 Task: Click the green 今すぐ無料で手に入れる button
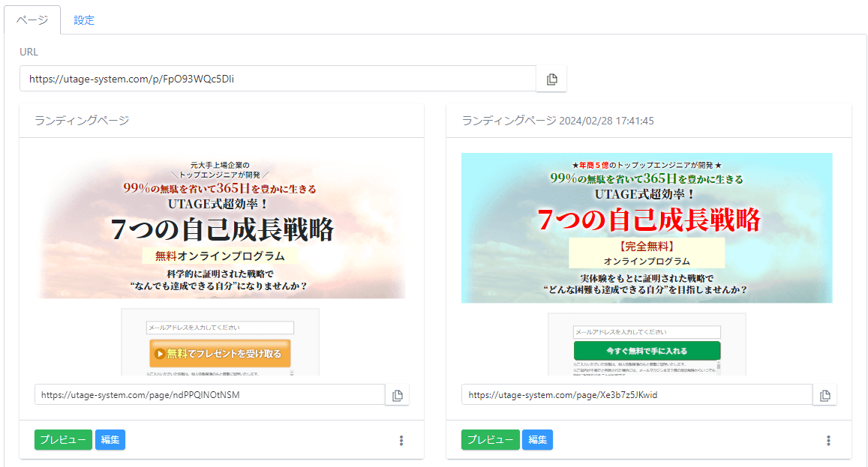pos(647,351)
